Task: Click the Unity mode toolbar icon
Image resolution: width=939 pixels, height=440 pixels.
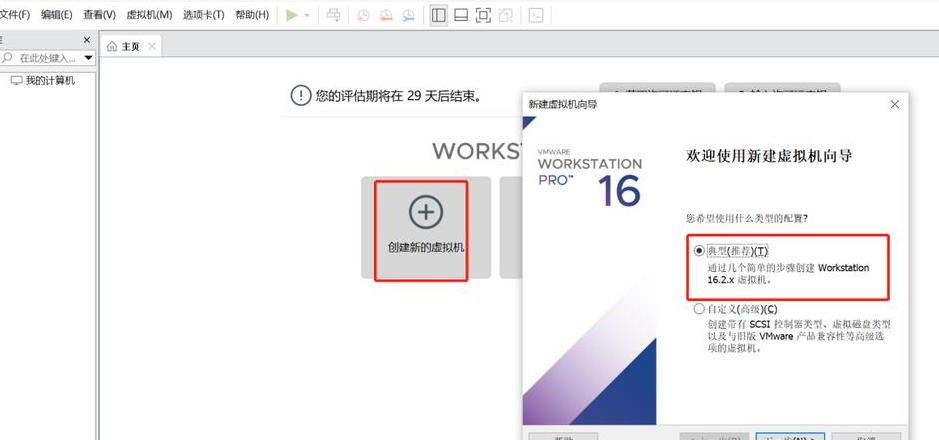Action: [505, 16]
